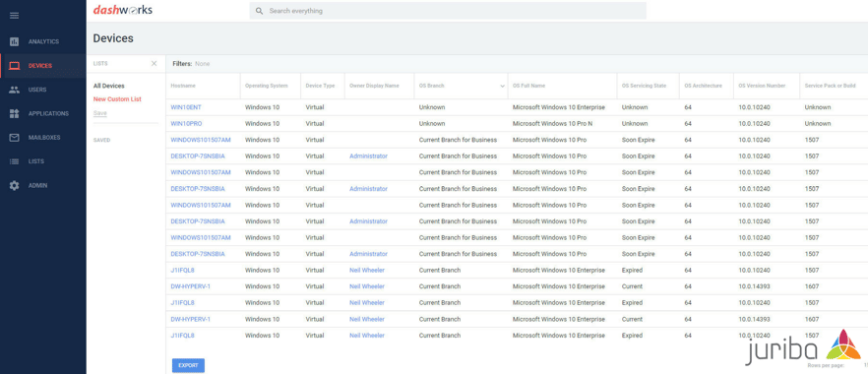Click the Users people icon
This screenshot has width=868, height=374.
[15, 90]
